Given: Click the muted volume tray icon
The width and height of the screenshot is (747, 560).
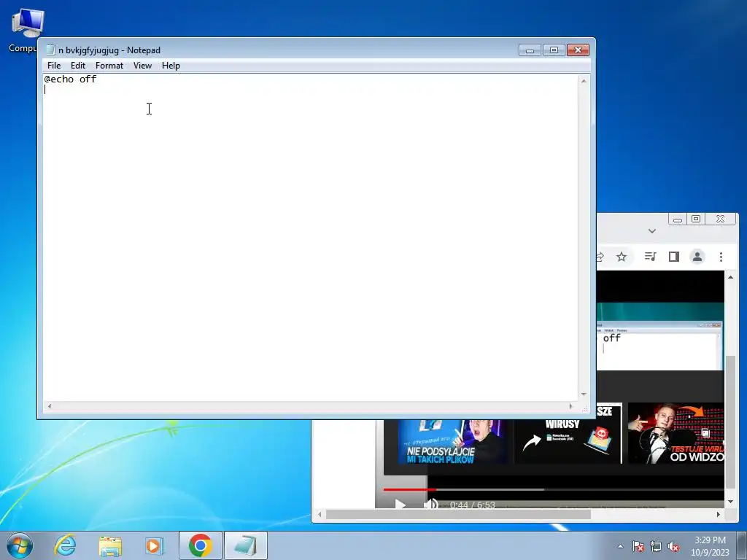Looking at the screenshot, I should point(673,546).
